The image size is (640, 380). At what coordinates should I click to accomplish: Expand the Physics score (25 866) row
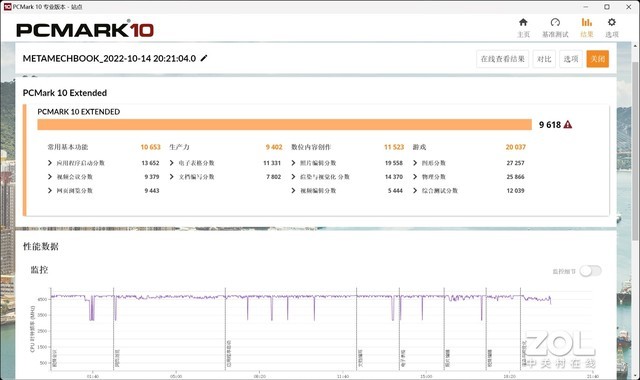tap(469, 177)
